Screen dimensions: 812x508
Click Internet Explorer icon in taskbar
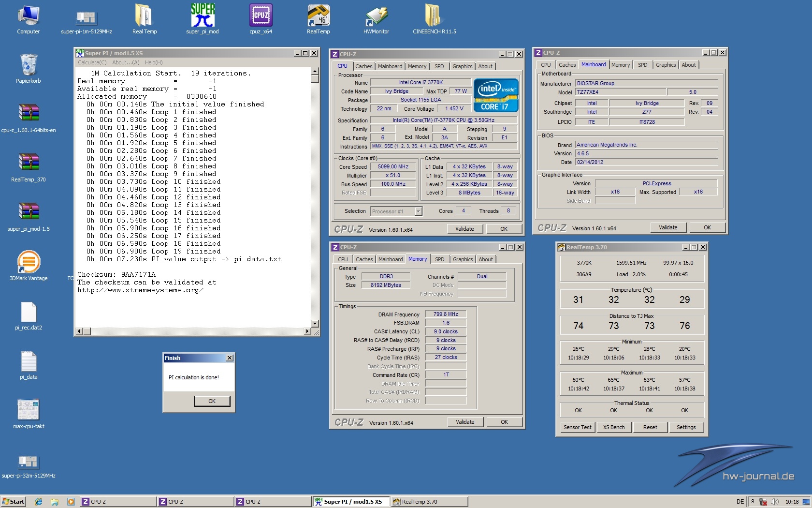pos(39,502)
